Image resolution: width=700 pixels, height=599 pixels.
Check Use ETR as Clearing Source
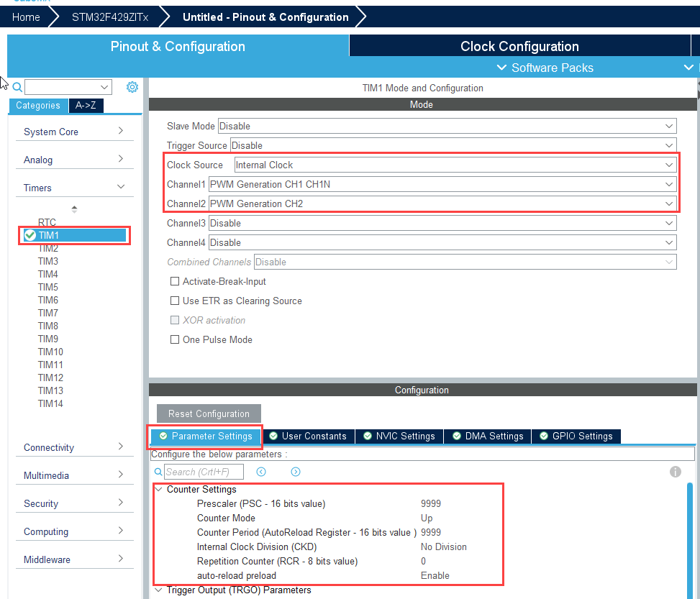pyautogui.click(x=175, y=301)
